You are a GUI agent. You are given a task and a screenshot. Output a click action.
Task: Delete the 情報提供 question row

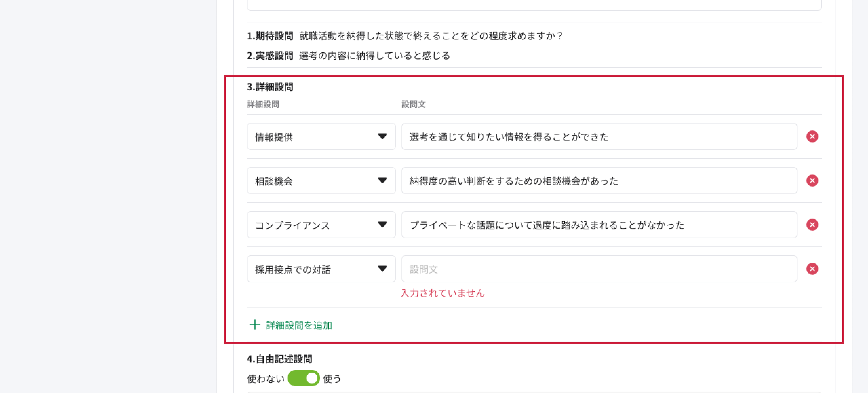point(812,136)
